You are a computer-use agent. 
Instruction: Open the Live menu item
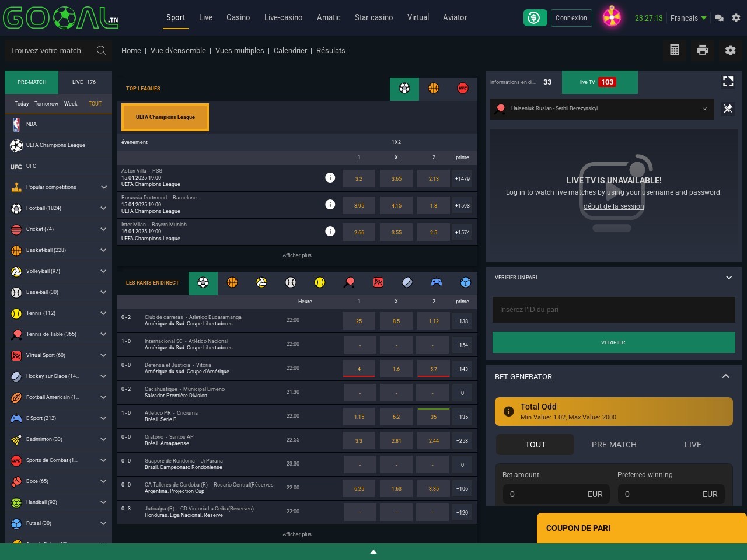205,17
